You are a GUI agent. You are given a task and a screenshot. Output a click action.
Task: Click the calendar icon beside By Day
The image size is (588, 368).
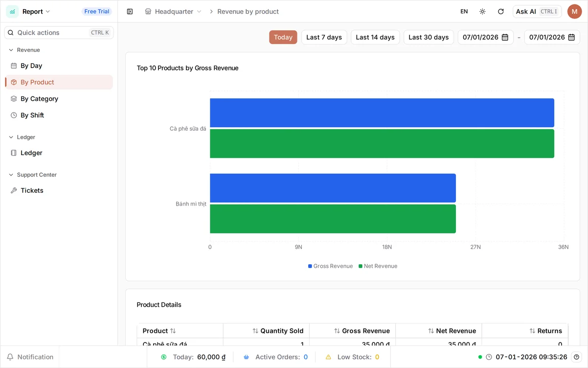[x=14, y=66]
